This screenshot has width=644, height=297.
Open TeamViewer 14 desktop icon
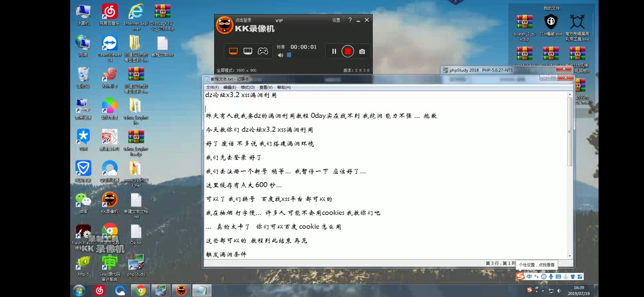[x=110, y=48]
